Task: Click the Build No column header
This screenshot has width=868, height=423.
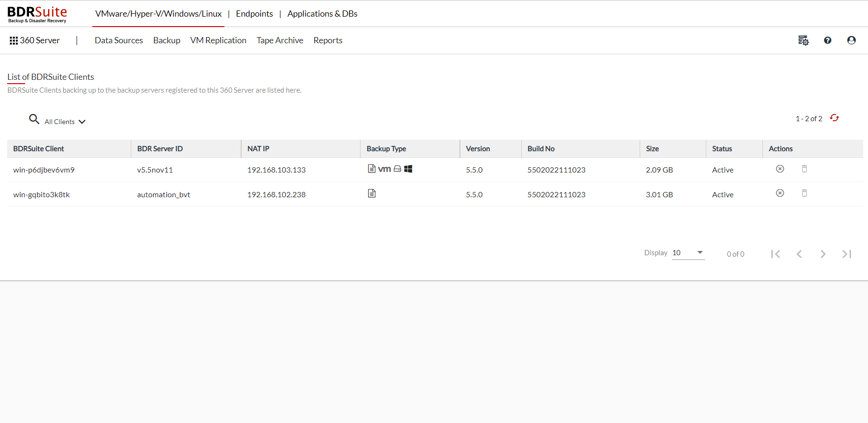Action: tap(541, 149)
